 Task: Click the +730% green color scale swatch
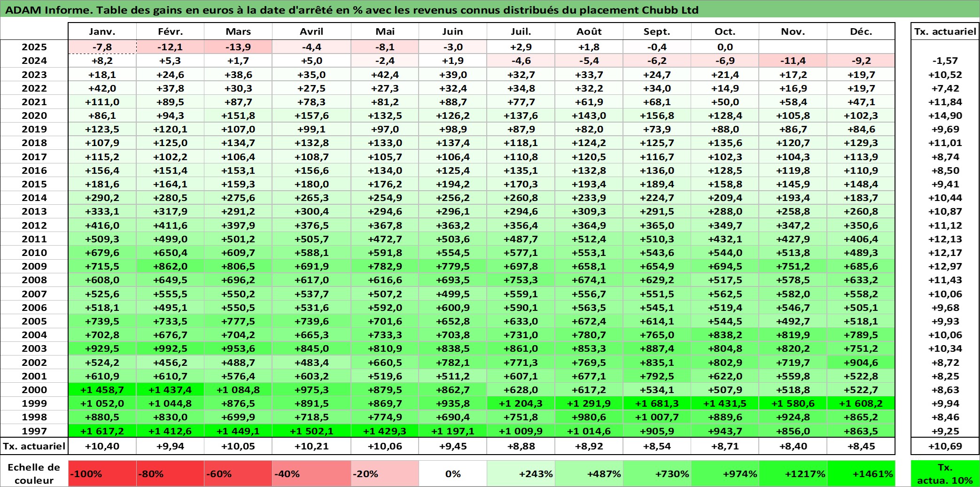657,473
